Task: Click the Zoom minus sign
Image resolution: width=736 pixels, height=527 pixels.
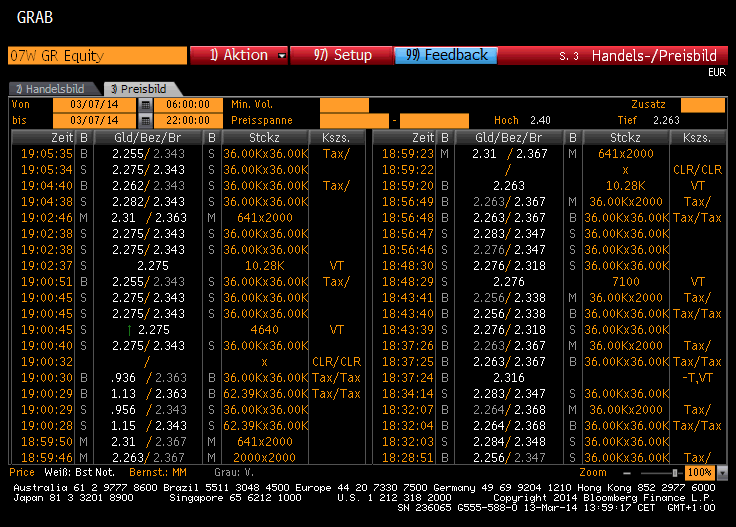Action: tap(627, 473)
